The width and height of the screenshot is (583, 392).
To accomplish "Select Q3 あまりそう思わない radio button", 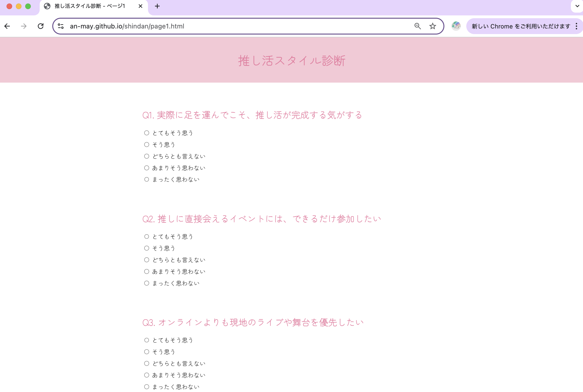I will (147, 375).
